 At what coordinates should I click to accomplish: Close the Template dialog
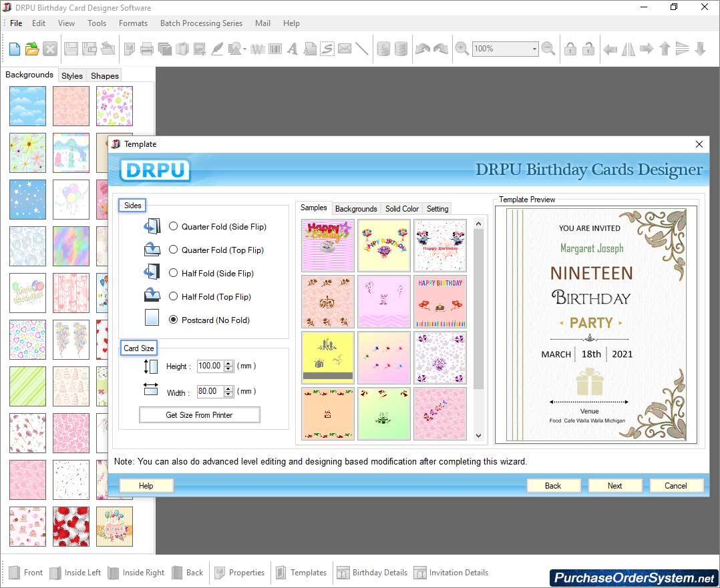click(x=699, y=144)
